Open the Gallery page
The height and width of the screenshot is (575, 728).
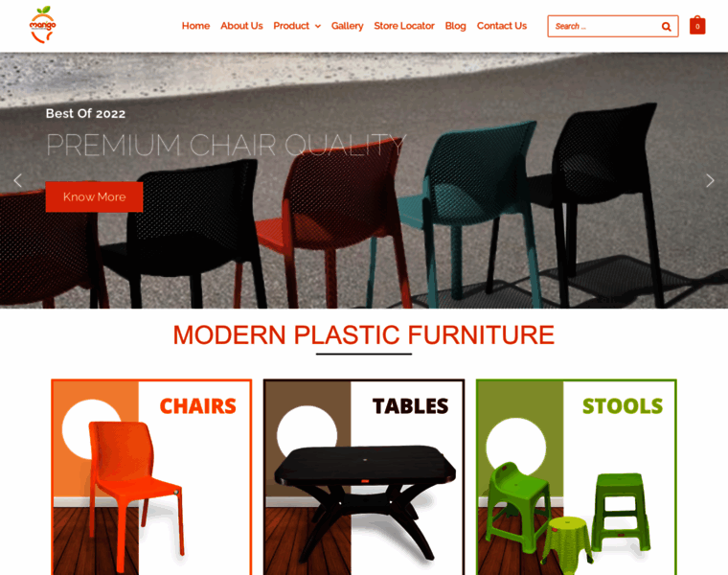tap(348, 26)
